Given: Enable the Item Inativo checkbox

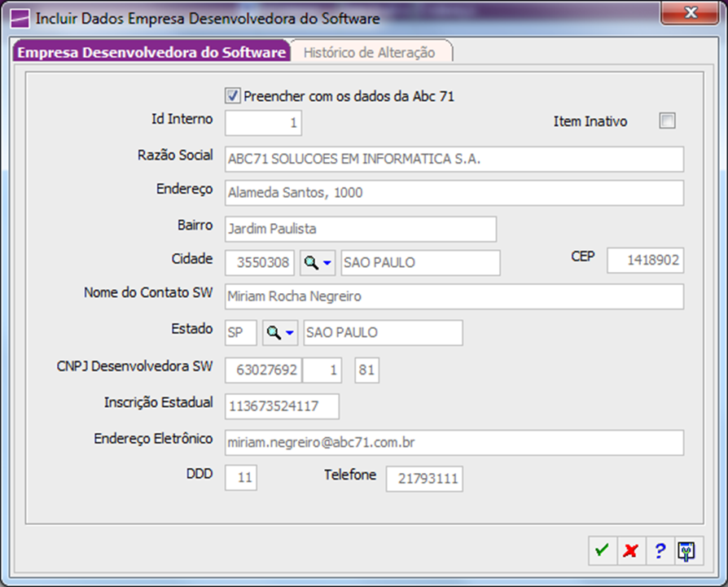Looking at the screenshot, I should pyautogui.click(x=667, y=121).
